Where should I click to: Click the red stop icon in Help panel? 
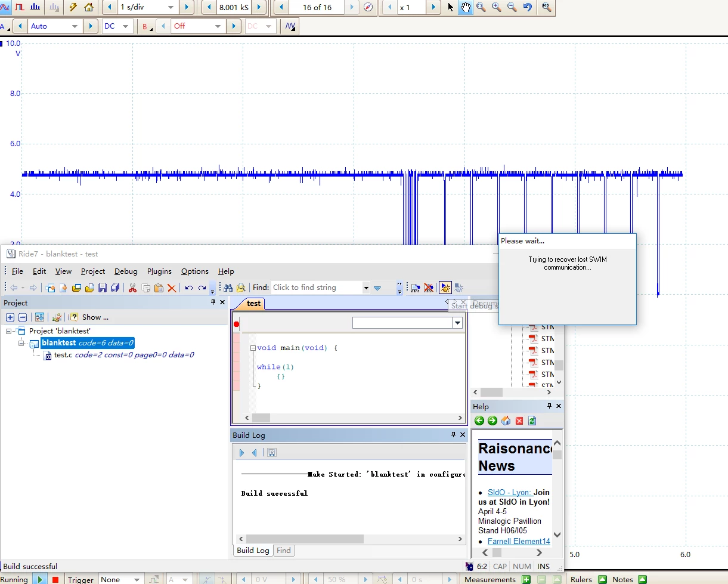[x=519, y=421]
